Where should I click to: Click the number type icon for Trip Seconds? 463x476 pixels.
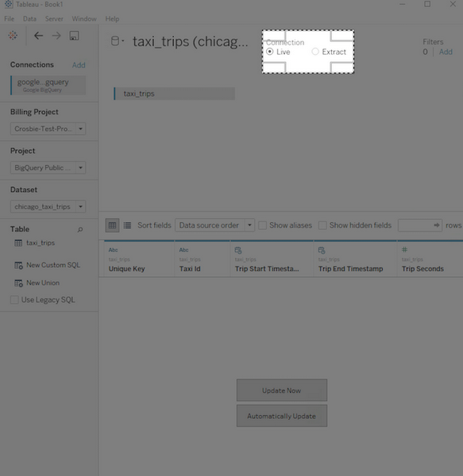click(x=404, y=250)
